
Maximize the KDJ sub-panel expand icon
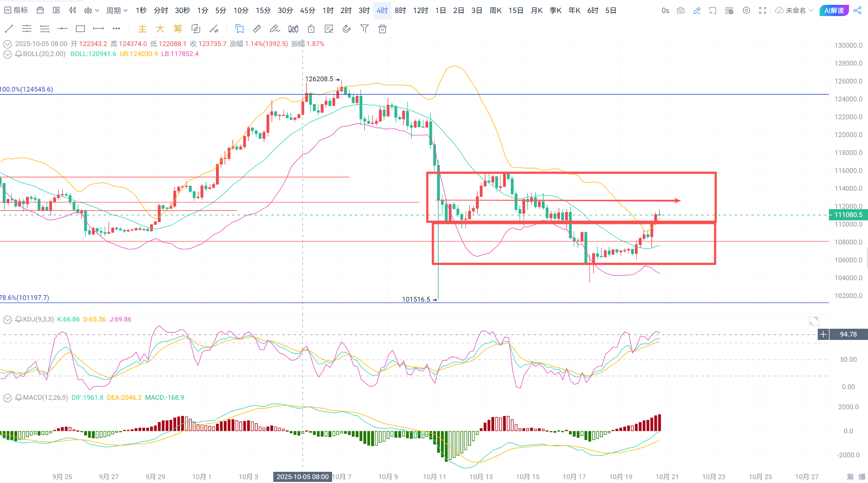tap(814, 321)
